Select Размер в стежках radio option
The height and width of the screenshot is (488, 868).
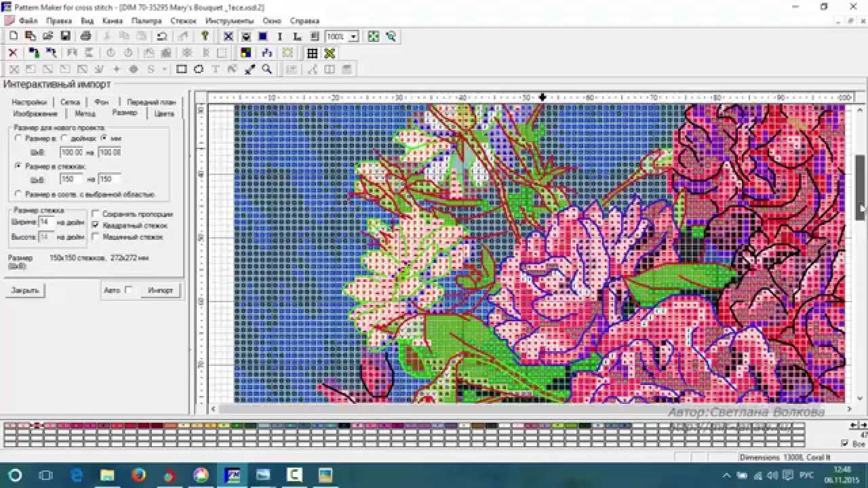[x=19, y=165]
